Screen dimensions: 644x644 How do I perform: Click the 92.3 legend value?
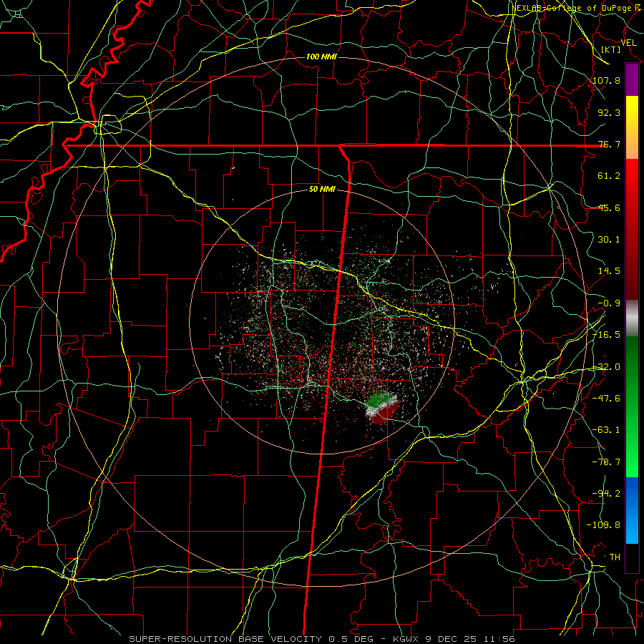(609, 112)
